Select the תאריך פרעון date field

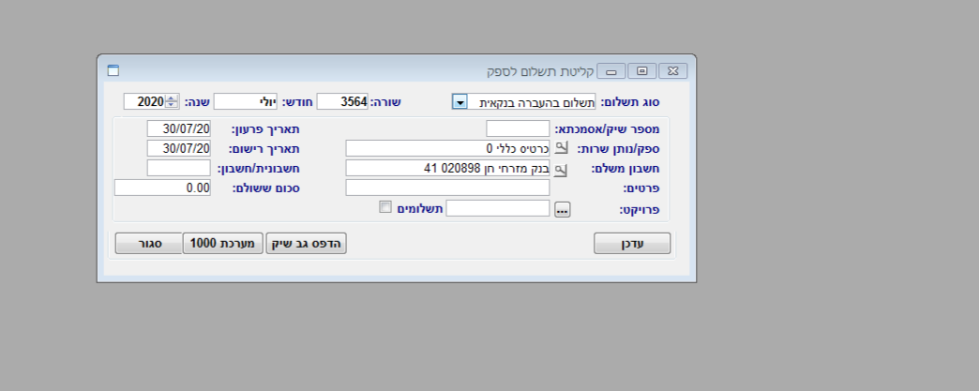(179, 128)
